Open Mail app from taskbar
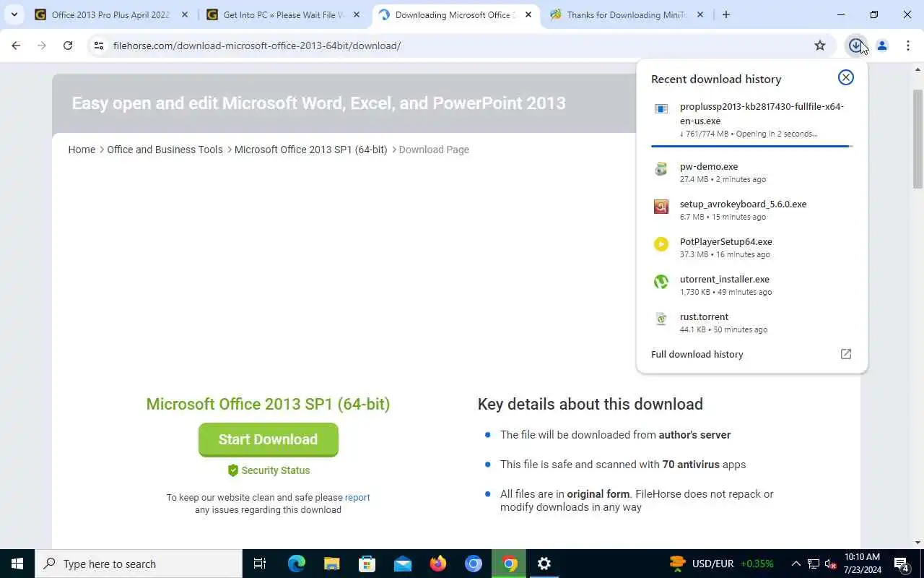This screenshot has width=924, height=578. (402, 564)
